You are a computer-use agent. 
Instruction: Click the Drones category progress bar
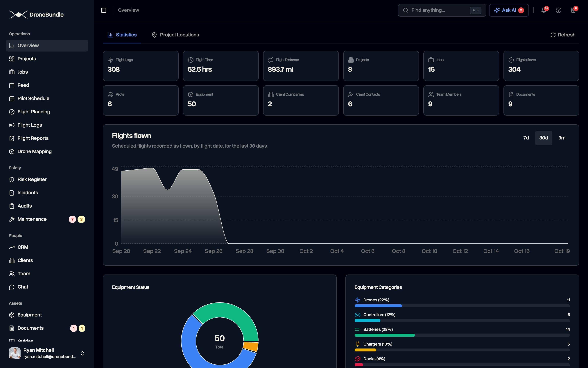point(462,306)
